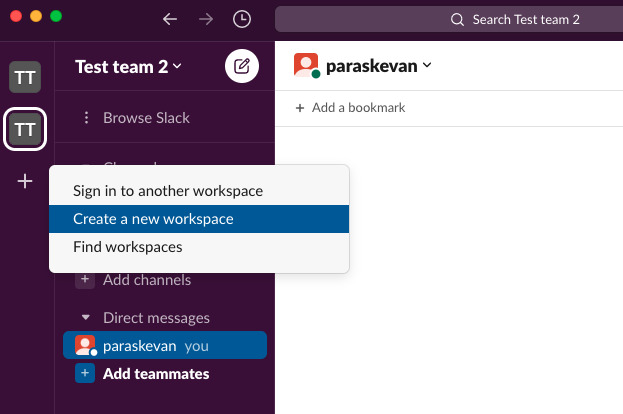Click the plus add workspace icon

[x=25, y=181]
